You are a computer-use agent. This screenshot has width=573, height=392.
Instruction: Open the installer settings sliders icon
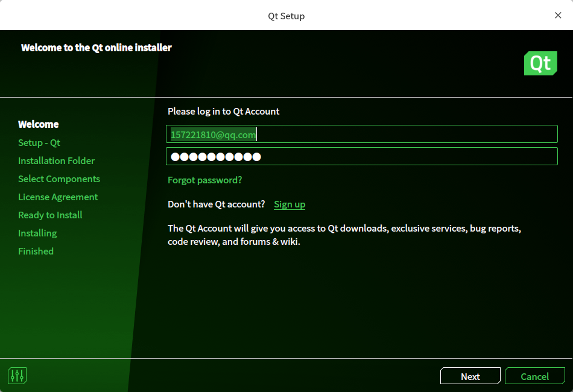(17, 375)
